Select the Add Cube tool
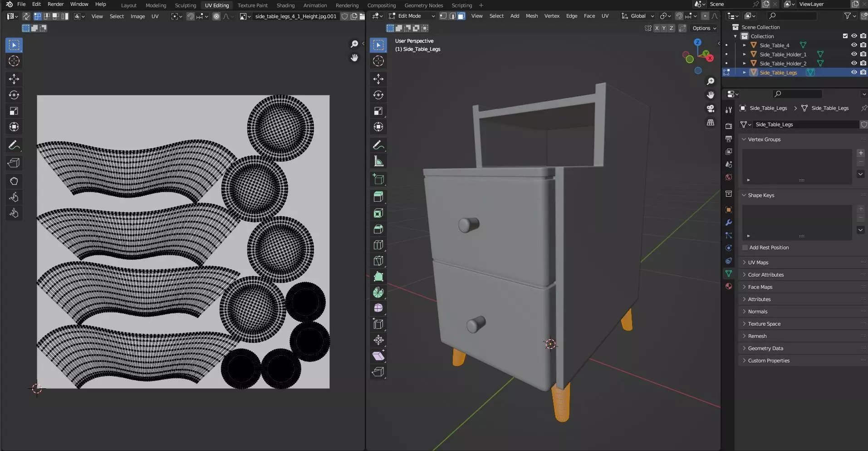 (x=378, y=179)
